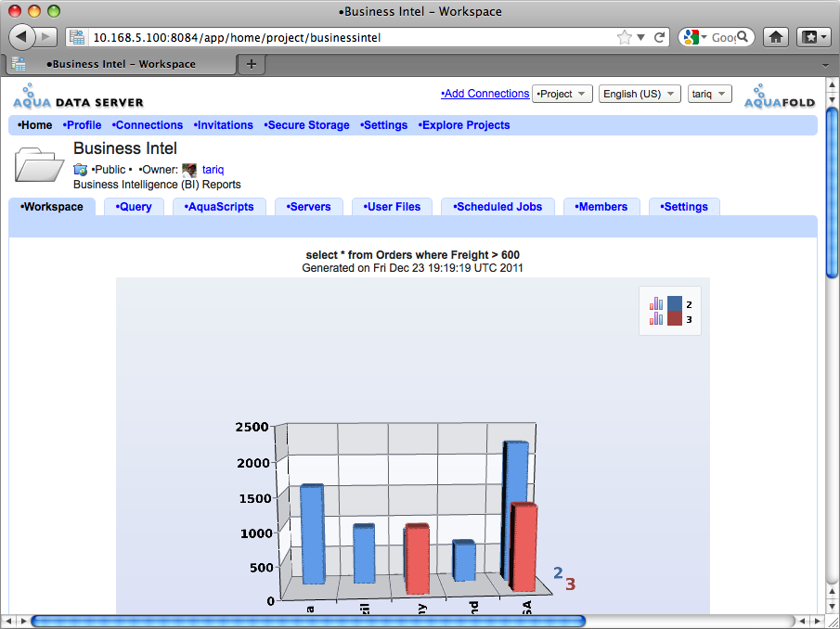This screenshot has height=629, width=840.
Task: Click the Business Intel project title
Action: pos(125,148)
